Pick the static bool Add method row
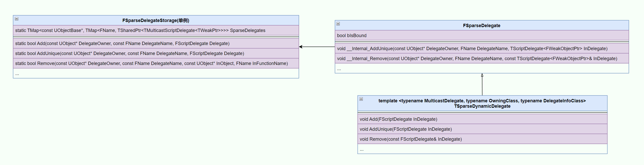Screen dimensions: 644x165 pos(122,43)
